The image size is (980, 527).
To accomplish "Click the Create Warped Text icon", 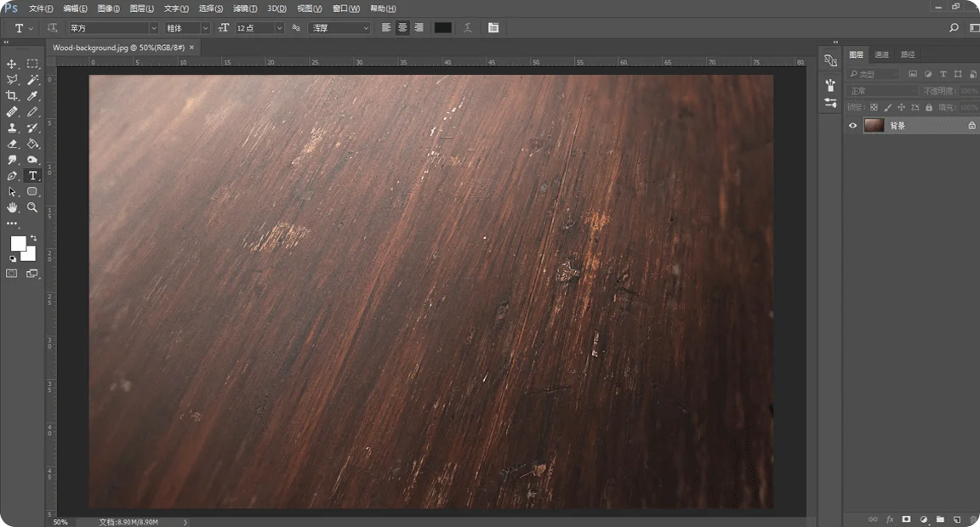I will pyautogui.click(x=468, y=27).
